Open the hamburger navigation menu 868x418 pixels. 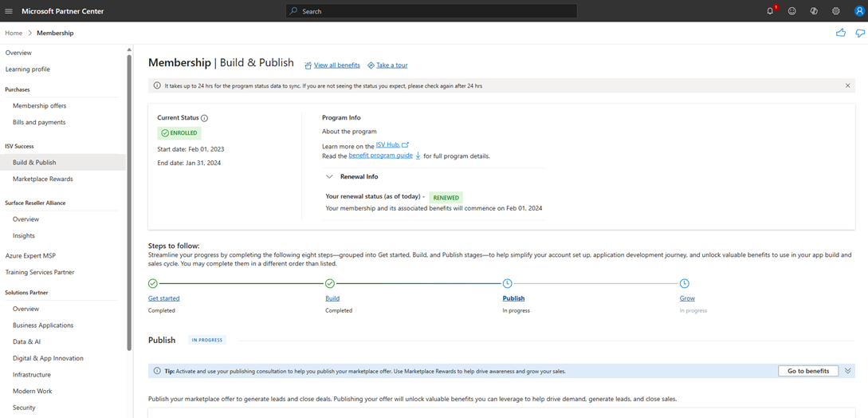[x=9, y=11]
